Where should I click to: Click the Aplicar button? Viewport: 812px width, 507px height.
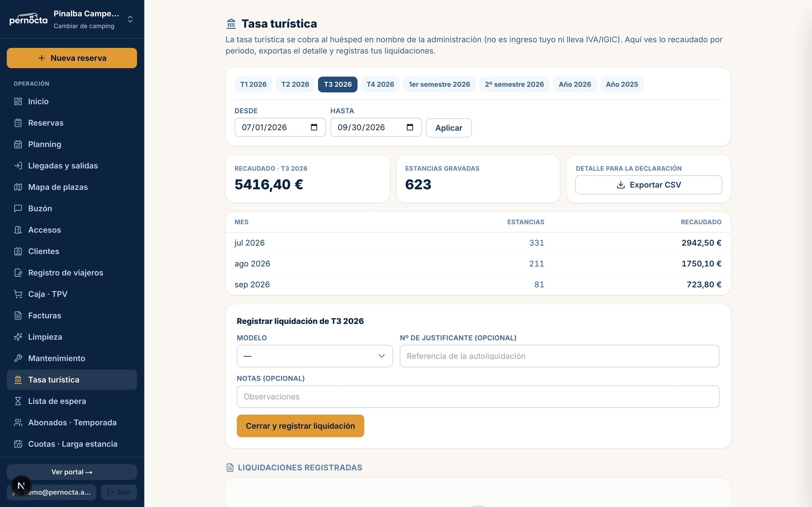pyautogui.click(x=449, y=128)
